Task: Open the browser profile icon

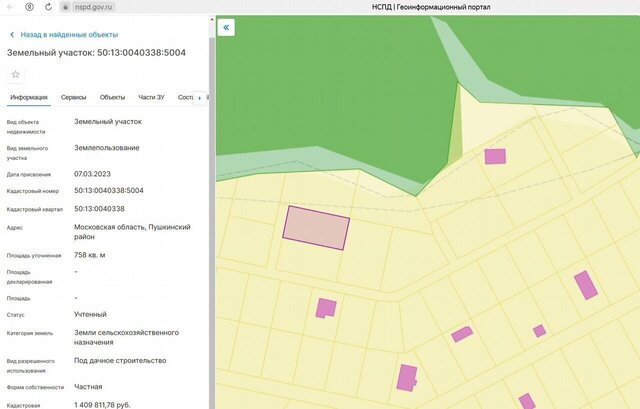Action: [29, 7]
